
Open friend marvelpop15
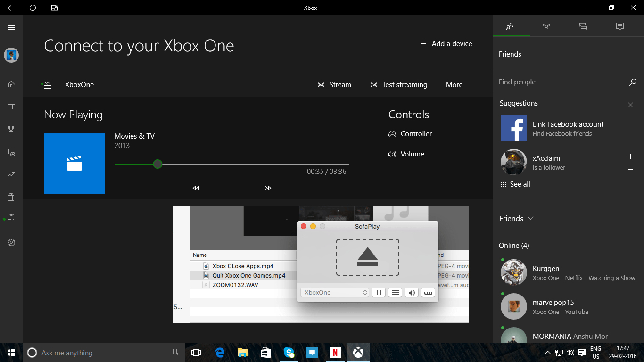tap(568, 306)
